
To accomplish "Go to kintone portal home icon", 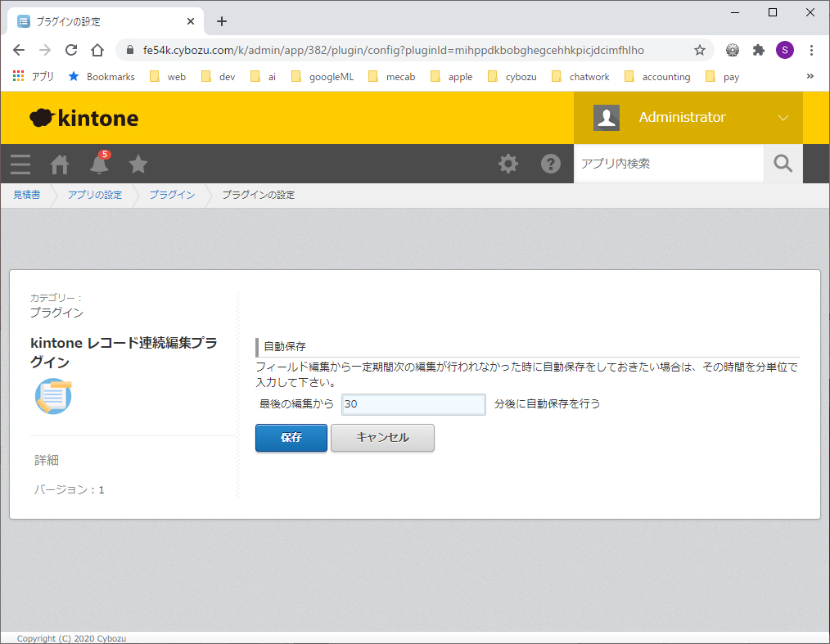I will tap(60, 164).
